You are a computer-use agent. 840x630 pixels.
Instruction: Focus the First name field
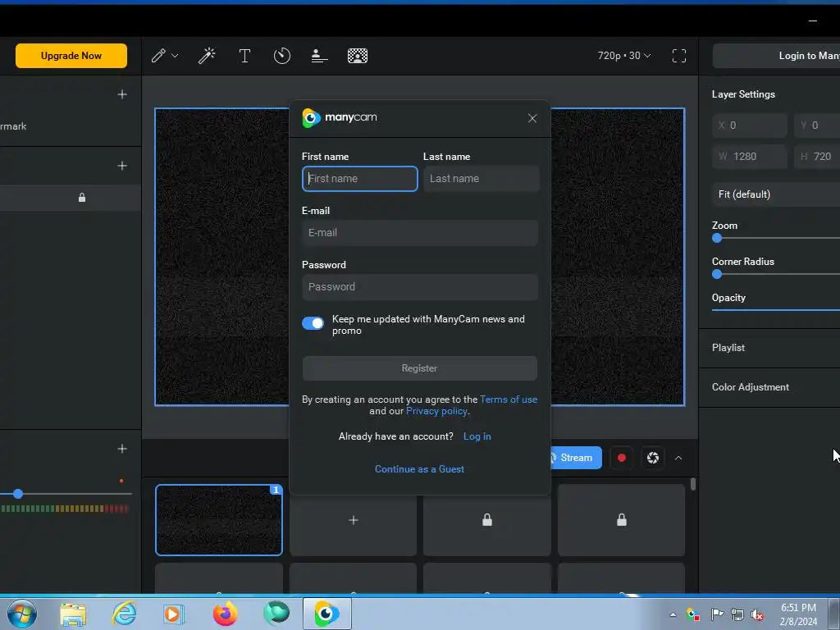pyautogui.click(x=360, y=178)
